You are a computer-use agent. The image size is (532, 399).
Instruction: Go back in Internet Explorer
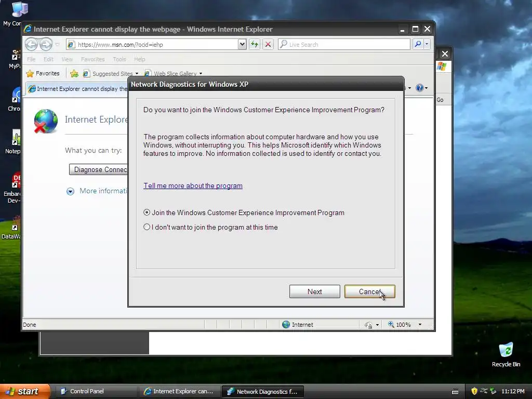(31, 44)
